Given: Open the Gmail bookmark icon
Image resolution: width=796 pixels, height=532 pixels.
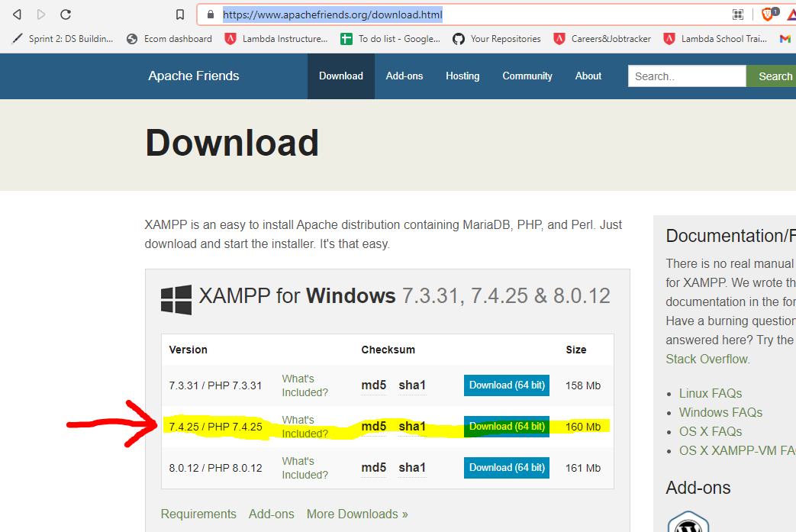Looking at the screenshot, I should point(785,39).
